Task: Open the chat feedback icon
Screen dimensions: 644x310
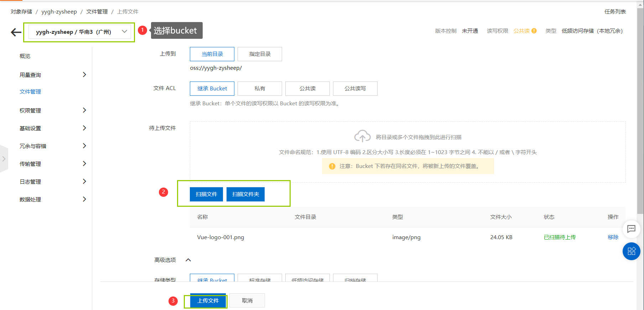Action: (x=631, y=228)
